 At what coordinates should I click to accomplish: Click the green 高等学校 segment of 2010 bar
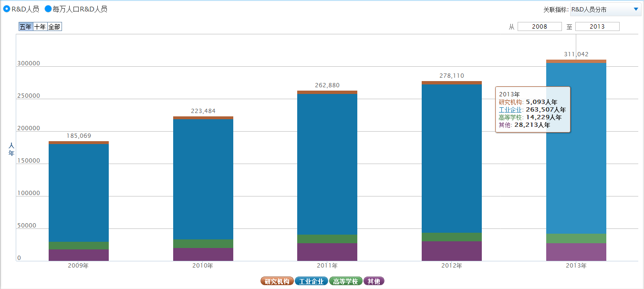click(203, 244)
